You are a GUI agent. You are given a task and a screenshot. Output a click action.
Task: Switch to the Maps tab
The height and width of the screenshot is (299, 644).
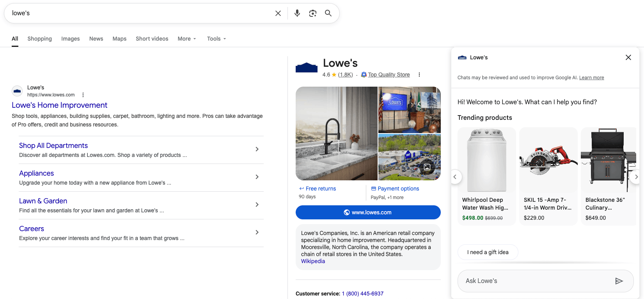pos(119,39)
